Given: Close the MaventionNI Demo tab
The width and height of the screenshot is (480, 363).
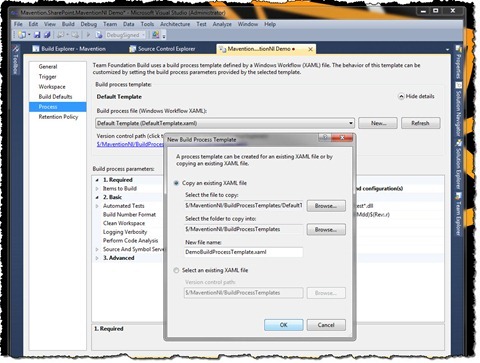Looking at the screenshot, I should click(x=310, y=49).
